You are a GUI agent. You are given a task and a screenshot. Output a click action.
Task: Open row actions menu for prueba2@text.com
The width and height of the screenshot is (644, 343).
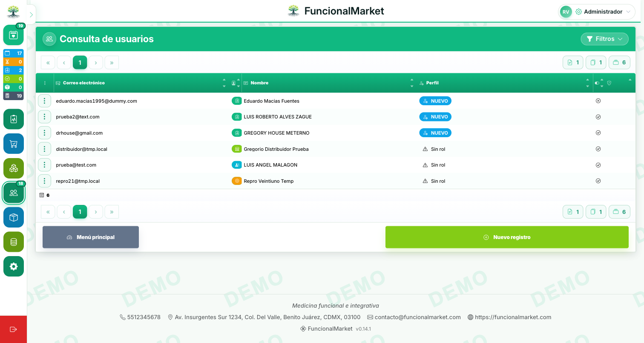[44, 117]
